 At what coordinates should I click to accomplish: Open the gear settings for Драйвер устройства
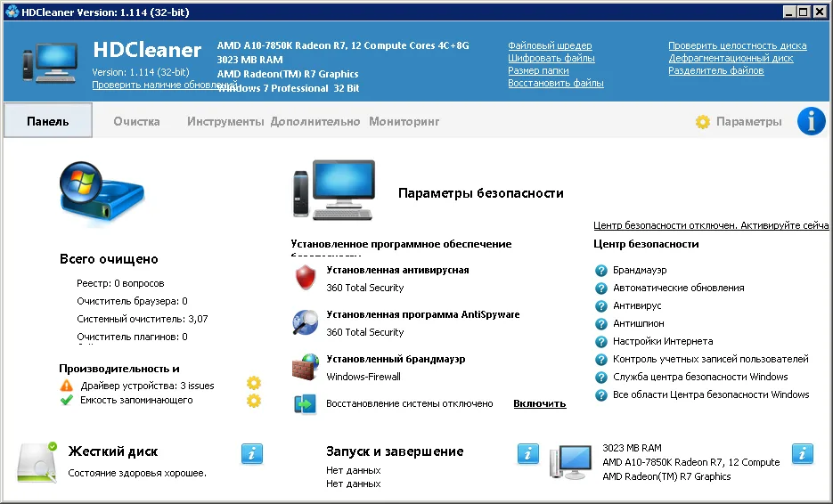[x=254, y=383]
